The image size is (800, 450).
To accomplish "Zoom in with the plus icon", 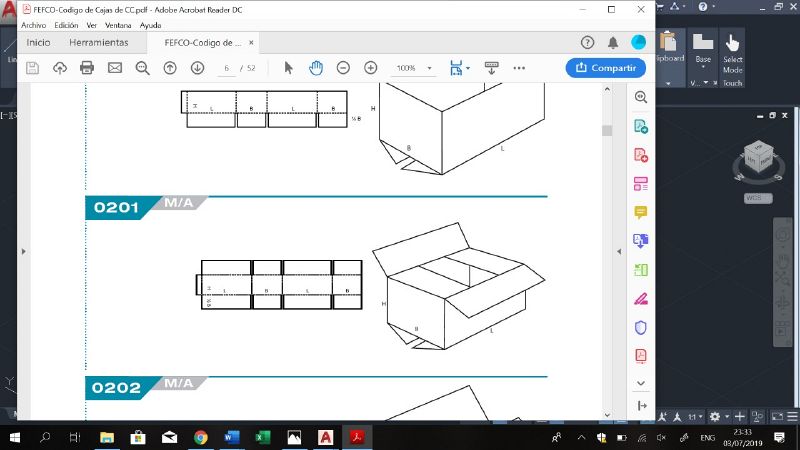I will tap(370, 68).
